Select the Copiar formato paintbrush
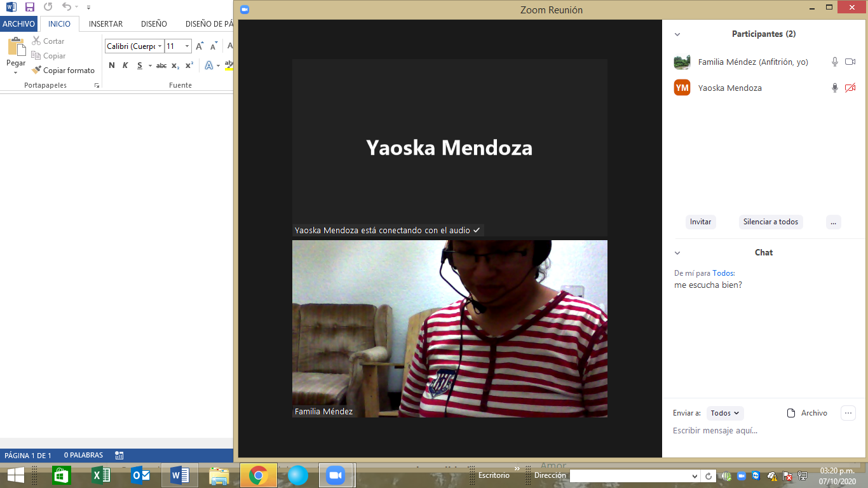868x488 pixels. [37, 71]
